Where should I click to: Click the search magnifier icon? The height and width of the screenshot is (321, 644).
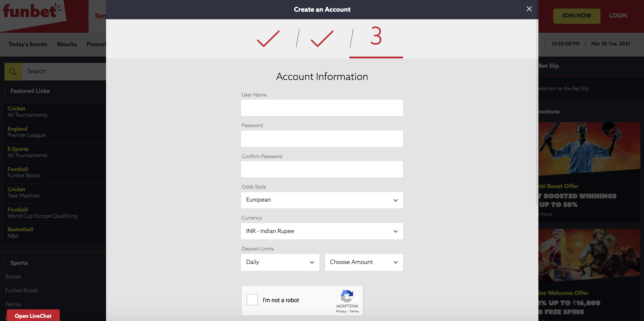(x=13, y=72)
